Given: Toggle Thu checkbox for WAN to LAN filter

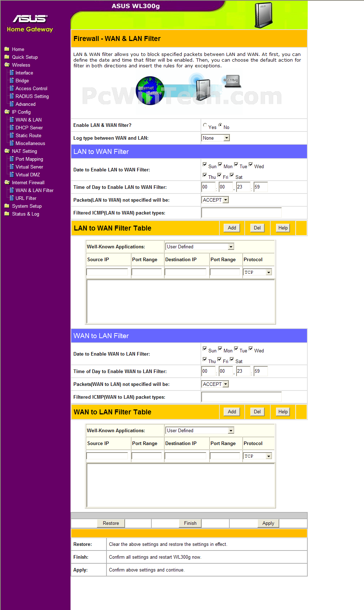Looking at the screenshot, I should point(205,359).
